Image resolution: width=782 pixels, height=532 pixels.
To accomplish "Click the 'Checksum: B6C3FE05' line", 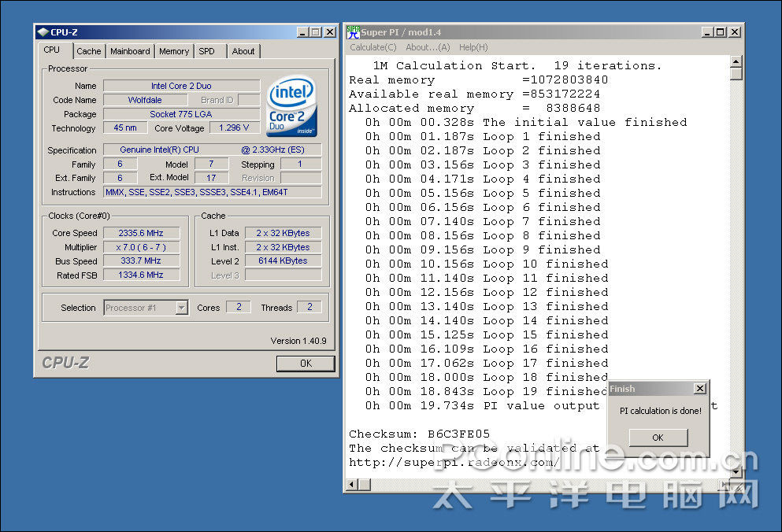I will coord(420,434).
